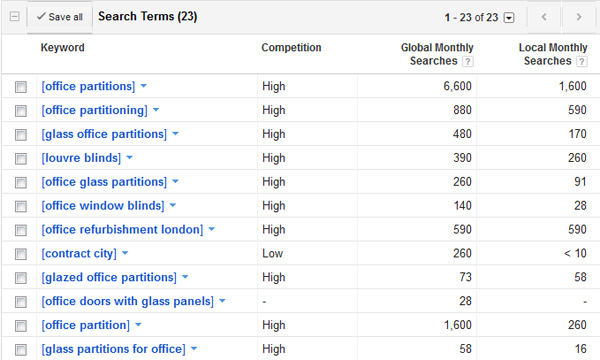Check the box for [louvre blinds]
600x360 pixels.
[x=21, y=158]
